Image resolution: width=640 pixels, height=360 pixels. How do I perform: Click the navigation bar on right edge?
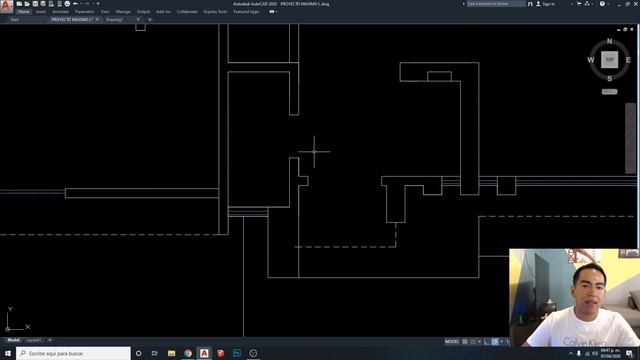point(631,138)
